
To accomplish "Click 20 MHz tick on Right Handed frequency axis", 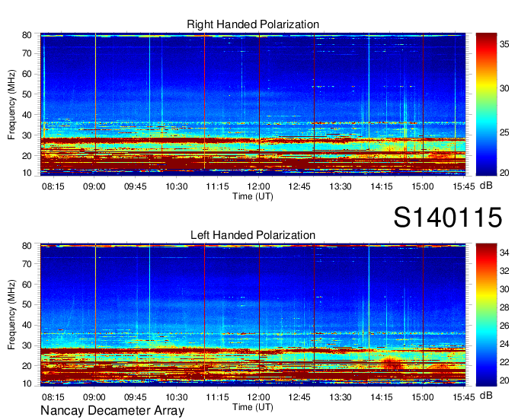I will 27,156.
